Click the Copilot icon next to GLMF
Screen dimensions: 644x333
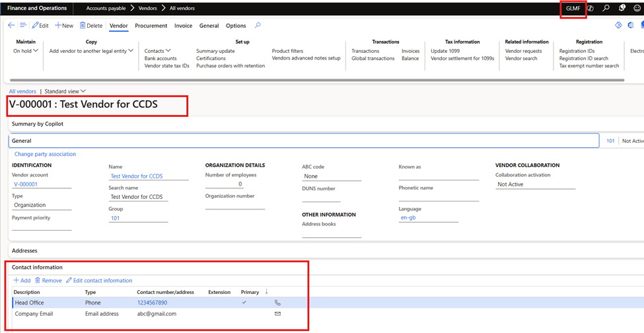[591, 9]
